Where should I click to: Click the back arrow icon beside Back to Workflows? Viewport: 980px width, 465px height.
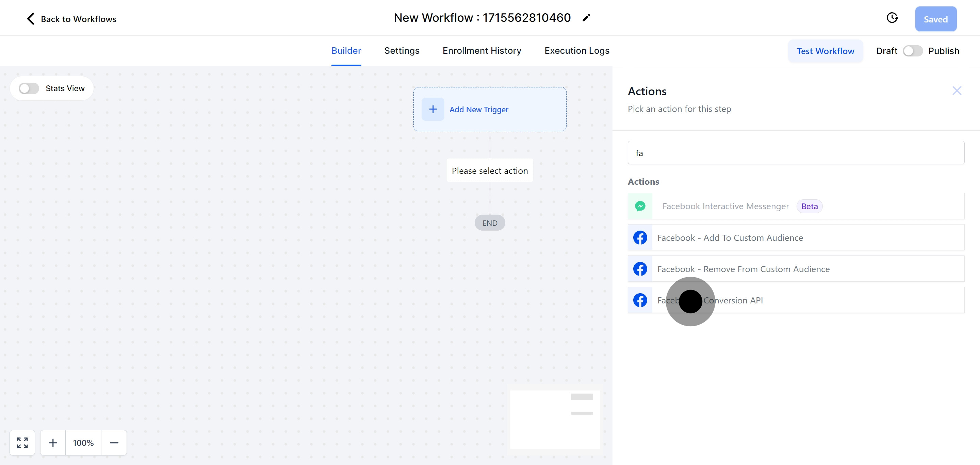30,19
